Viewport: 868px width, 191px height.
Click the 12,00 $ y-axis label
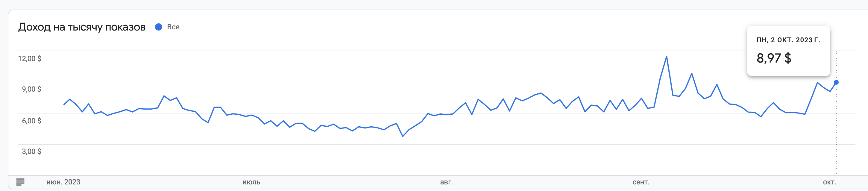30,59
